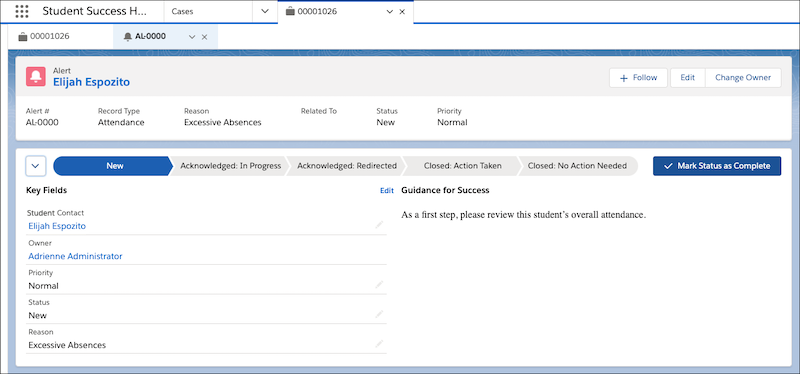Image resolution: width=800 pixels, height=374 pixels.
Task: Click the Normal priority value in the header
Action: (x=452, y=122)
